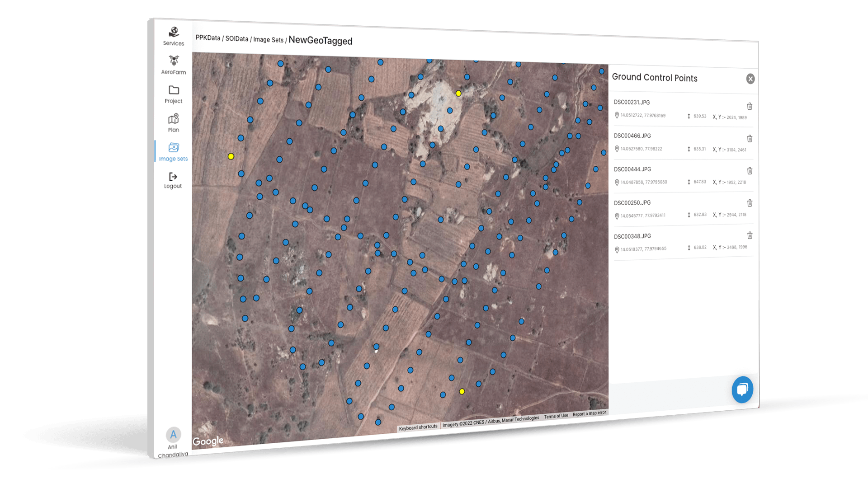Delete DSC00348.JPG control point
This screenshot has height=488, width=868.
pyautogui.click(x=750, y=235)
